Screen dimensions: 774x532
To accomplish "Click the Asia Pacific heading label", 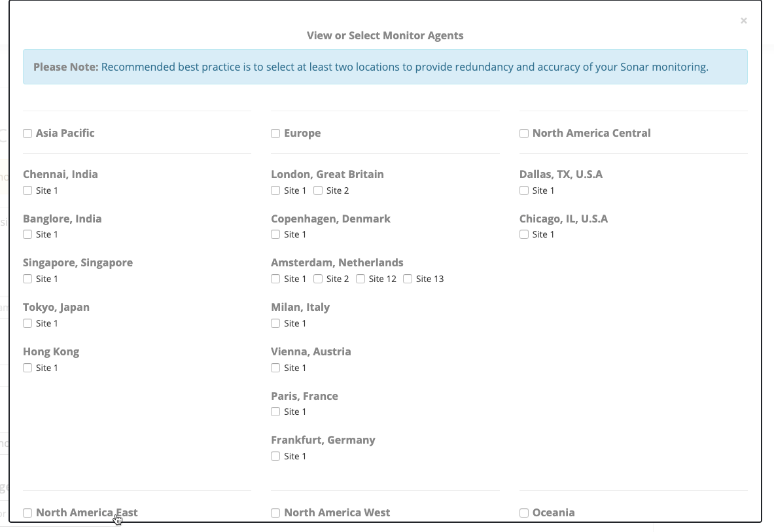I will tap(65, 133).
